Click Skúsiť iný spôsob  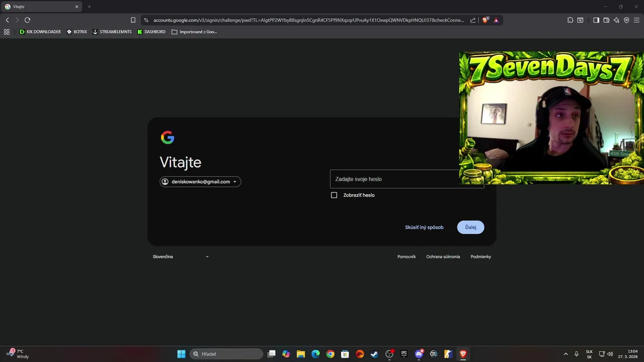click(x=424, y=227)
